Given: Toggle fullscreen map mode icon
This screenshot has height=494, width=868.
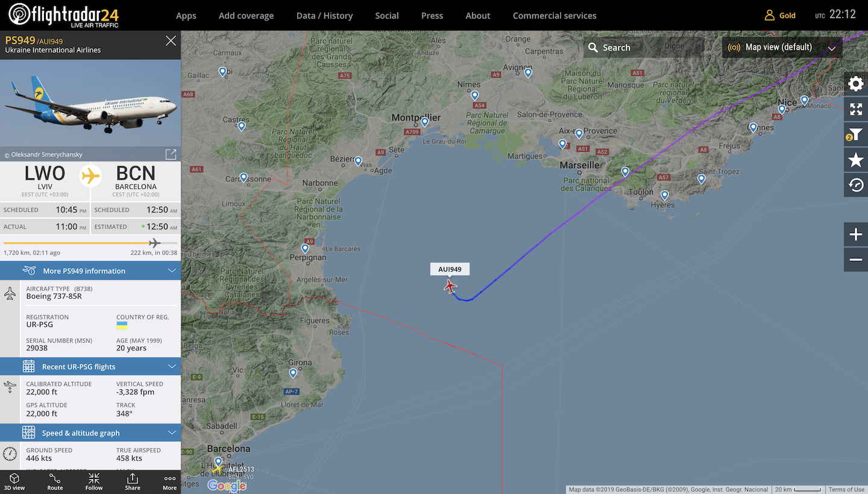Looking at the screenshot, I should pos(856,109).
